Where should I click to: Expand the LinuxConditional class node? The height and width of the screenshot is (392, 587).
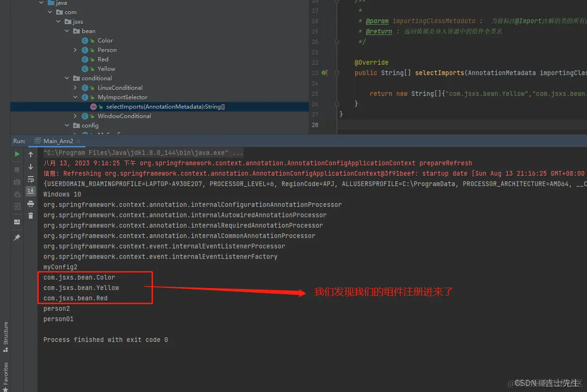(x=76, y=88)
